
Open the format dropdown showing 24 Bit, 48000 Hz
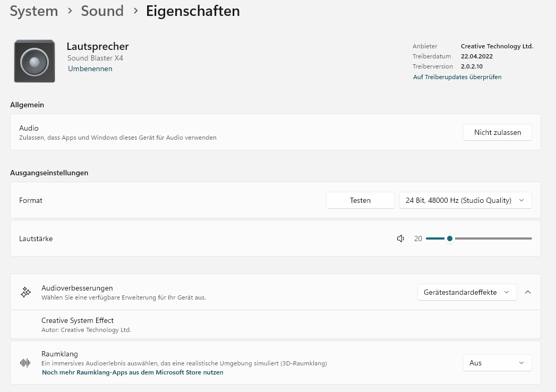coord(465,200)
